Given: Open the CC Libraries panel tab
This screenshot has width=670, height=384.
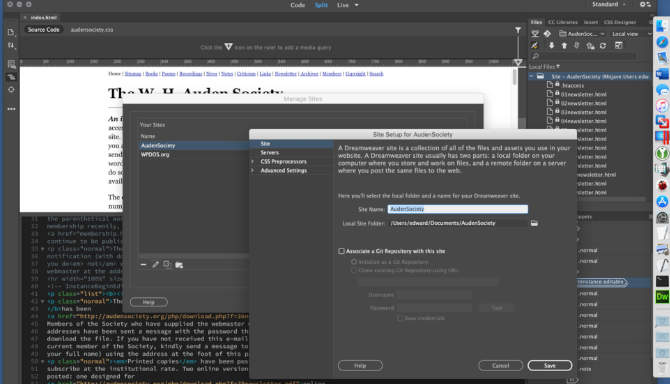Looking at the screenshot, I should (562, 22).
